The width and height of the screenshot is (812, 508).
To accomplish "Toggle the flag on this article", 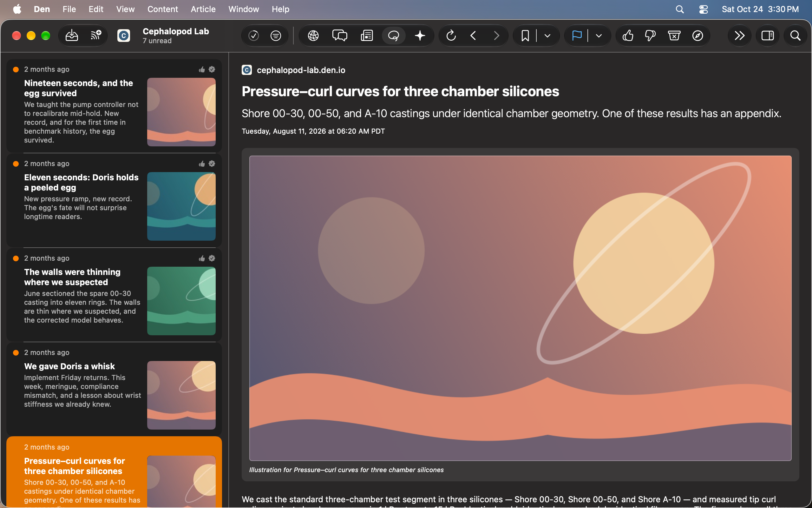I will pyautogui.click(x=577, y=36).
